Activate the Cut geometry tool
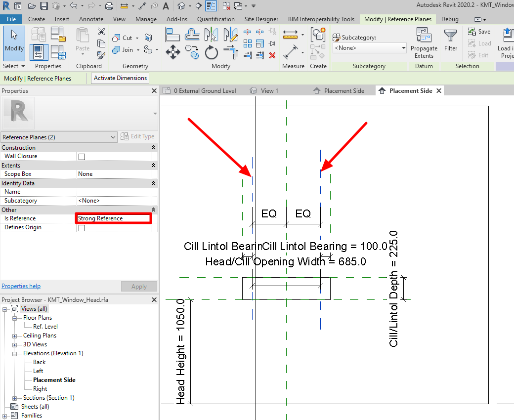Image resolution: width=514 pixels, height=420 pixels. (121, 38)
